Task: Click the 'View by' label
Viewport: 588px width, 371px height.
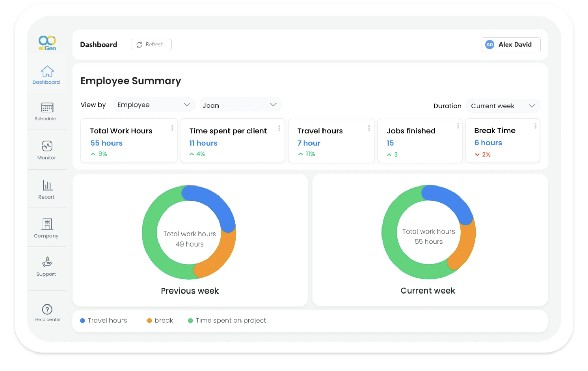Action: point(93,105)
